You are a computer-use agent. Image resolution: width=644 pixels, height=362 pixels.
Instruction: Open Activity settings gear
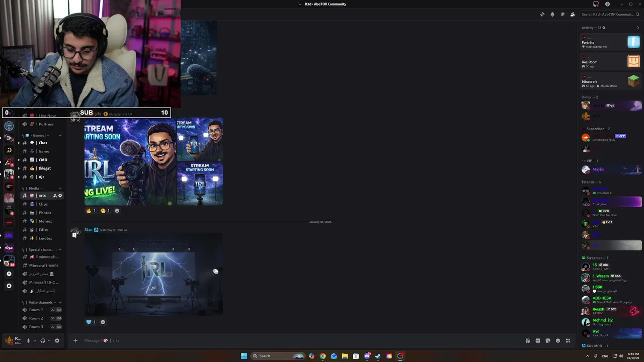pyautogui.click(x=604, y=28)
